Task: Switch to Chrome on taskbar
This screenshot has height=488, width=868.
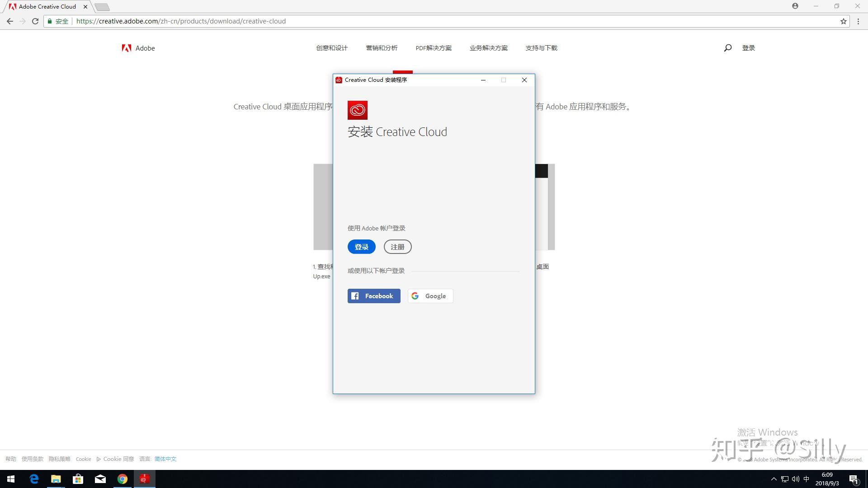Action: [123, 479]
